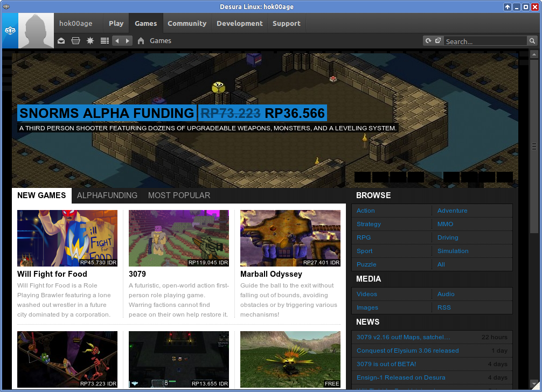542x392 pixels.
Task: Open the Videos media link
Action: tap(367, 294)
